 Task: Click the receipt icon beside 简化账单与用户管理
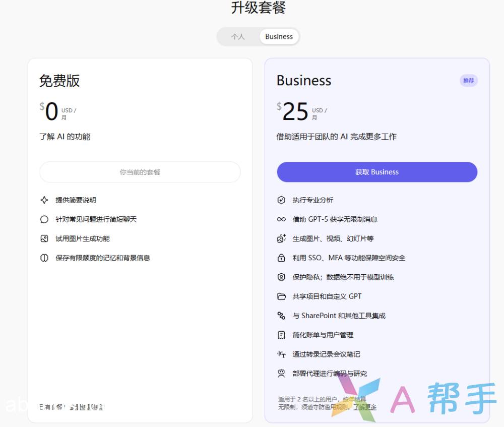pyautogui.click(x=281, y=335)
